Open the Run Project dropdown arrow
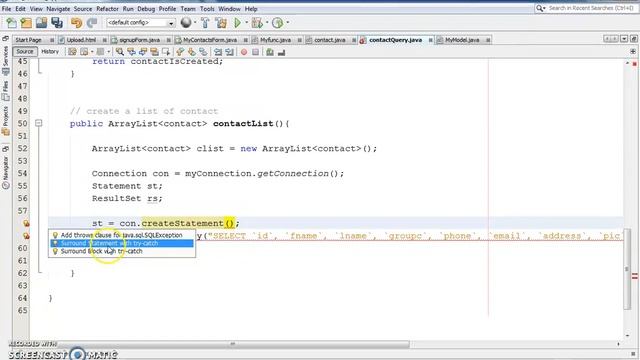This screenshot has height=360, width=640. pos(247,23)
